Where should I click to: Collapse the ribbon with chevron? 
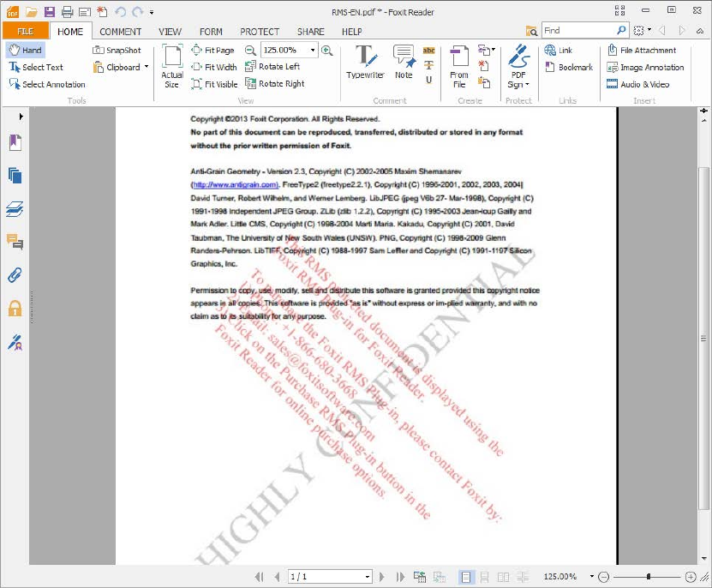[700, 31]
